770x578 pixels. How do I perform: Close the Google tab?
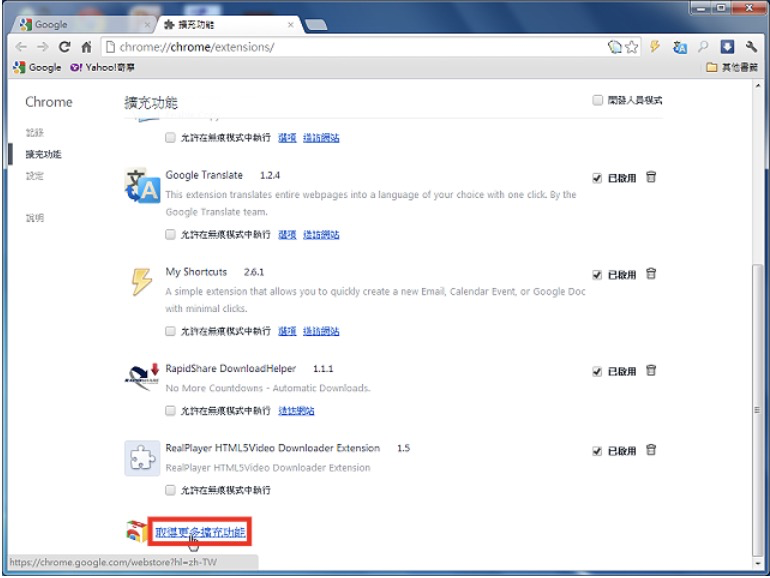point(147,25)
